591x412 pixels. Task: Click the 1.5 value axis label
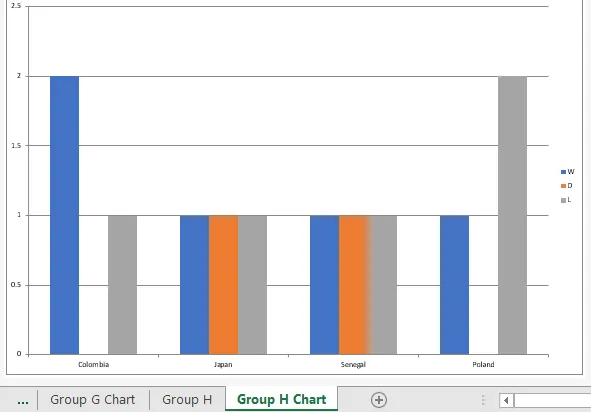(x=16, y=146)
